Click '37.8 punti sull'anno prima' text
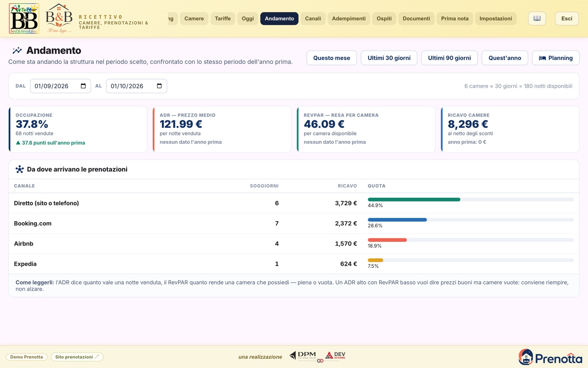Image resolution: width=588 pixels, height=368 pixels. pyautogui.click(x=53, y=143)
